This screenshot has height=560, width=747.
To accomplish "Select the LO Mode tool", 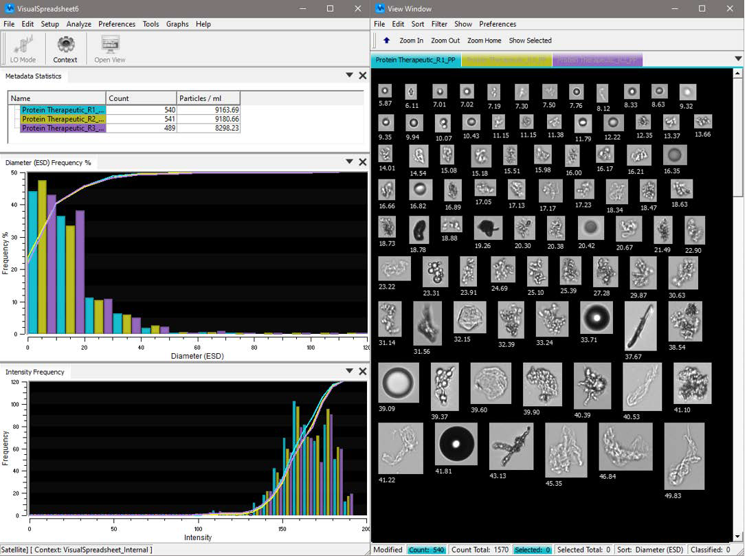I will click(x=23, y=48).
